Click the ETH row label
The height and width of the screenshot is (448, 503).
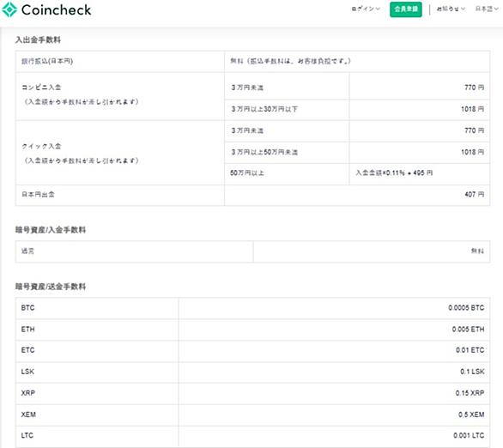coord(28,329)
